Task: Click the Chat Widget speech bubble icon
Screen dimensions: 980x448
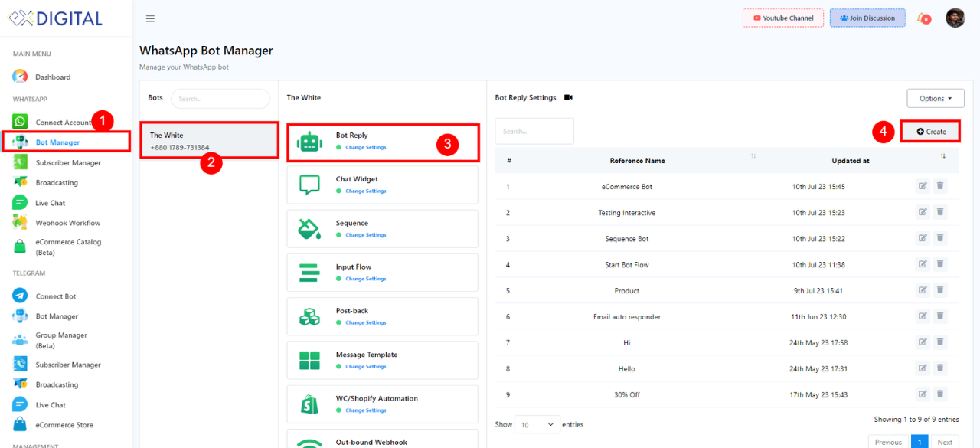Action: click(x=309, y=185)
